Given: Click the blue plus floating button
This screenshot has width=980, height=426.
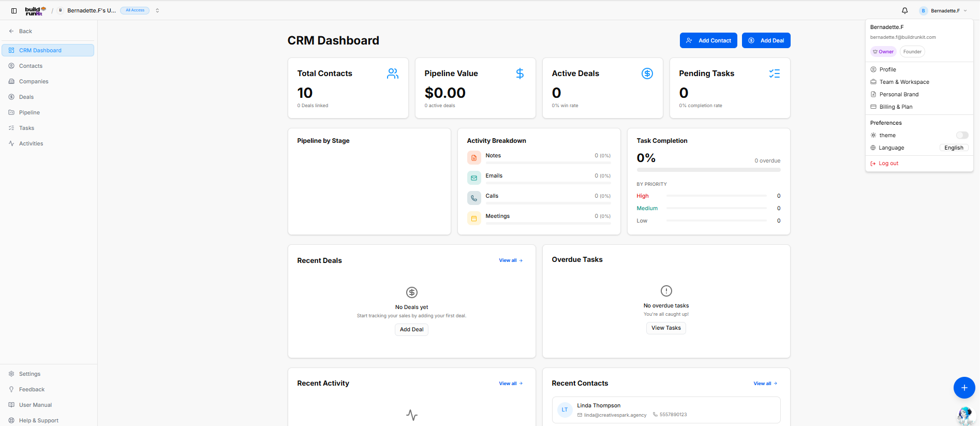Looking at the screenshot, I should 964,388.
